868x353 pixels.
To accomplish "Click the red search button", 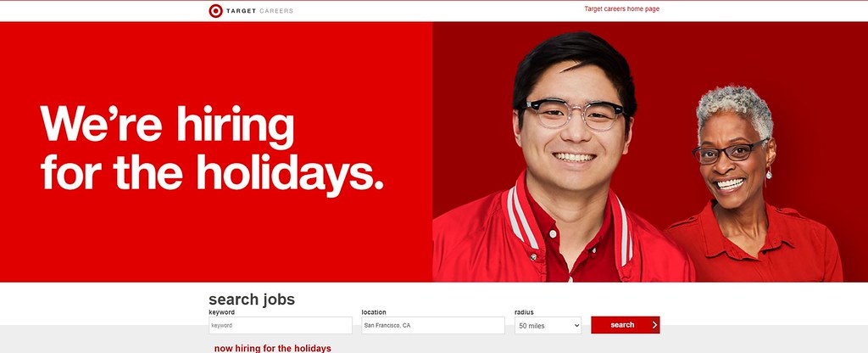I will click(625, 325).
